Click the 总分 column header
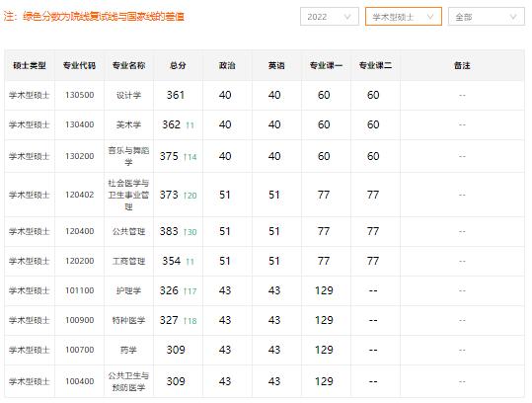The height and width of the screenshot is (403, 532). [178, 65]
